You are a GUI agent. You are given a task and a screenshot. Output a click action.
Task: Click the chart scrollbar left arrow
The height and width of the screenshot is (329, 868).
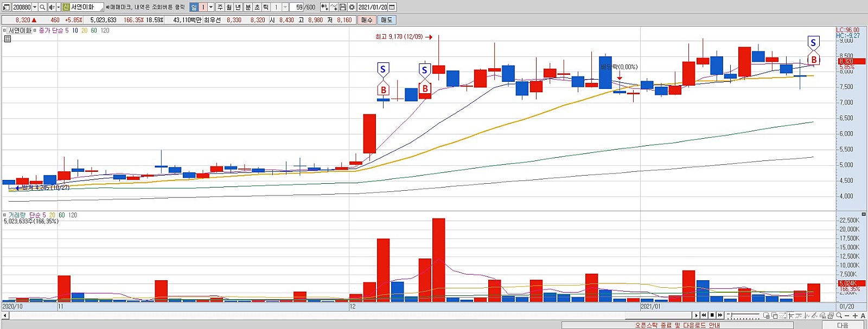pyautogui.click(x=5, y=315)
